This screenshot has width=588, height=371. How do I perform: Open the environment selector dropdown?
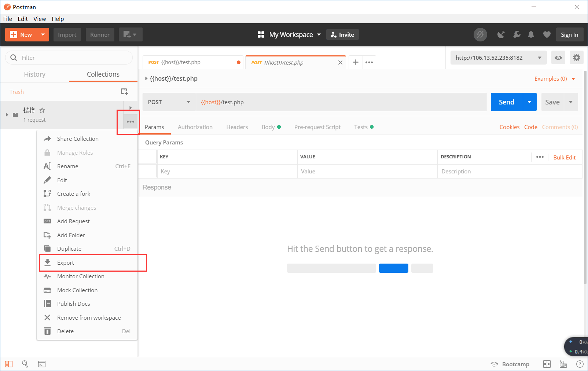coord(499,58)
